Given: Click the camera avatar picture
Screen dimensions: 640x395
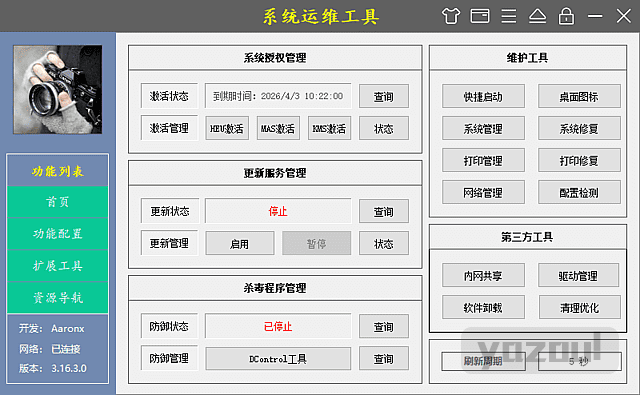Looking at the screenshot, I should [x=58, y=89].
